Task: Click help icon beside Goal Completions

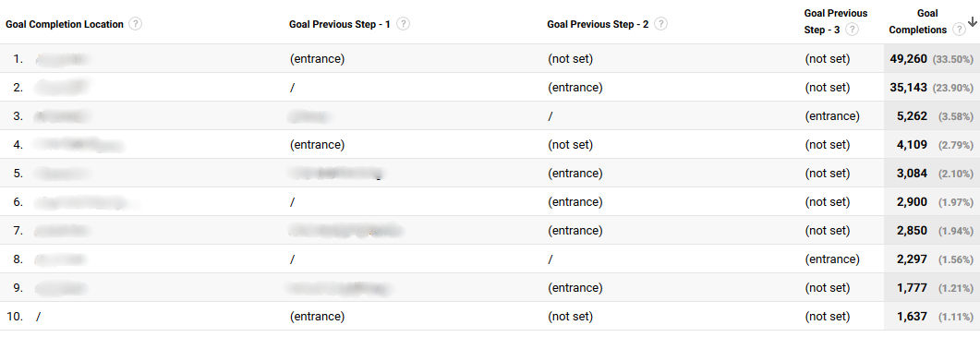Action: coord(959,30)
